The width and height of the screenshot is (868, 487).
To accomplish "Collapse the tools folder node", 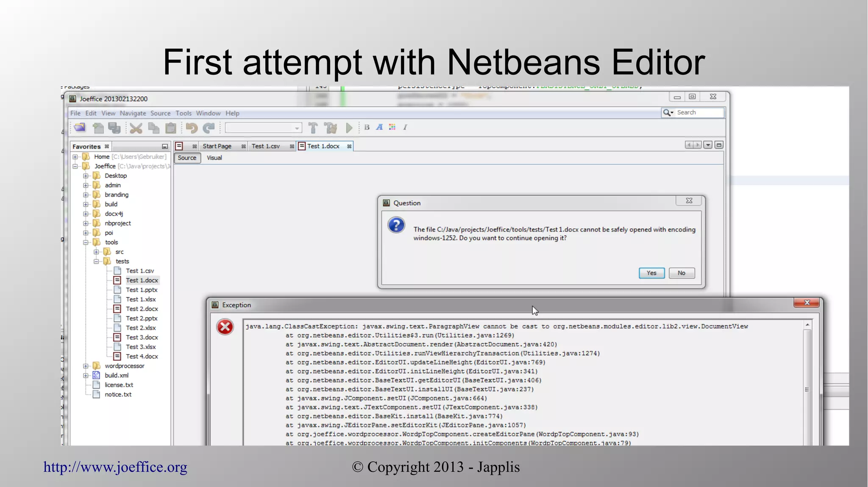I will tap(86, 242).
